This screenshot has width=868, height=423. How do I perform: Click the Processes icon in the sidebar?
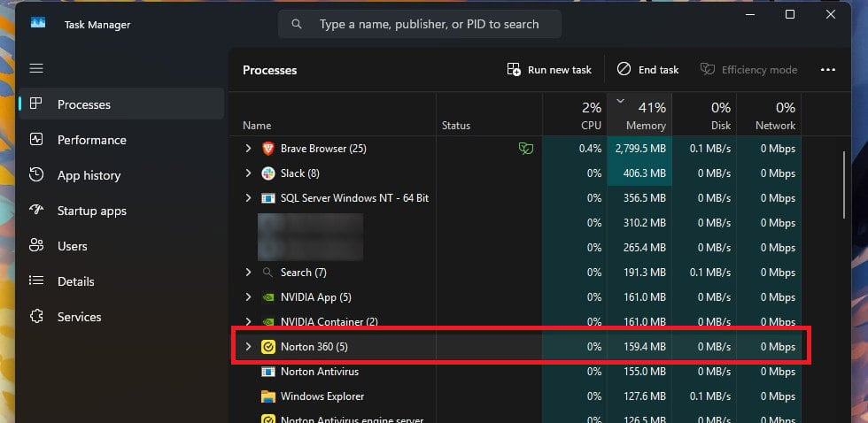click(x=36, y=104)
